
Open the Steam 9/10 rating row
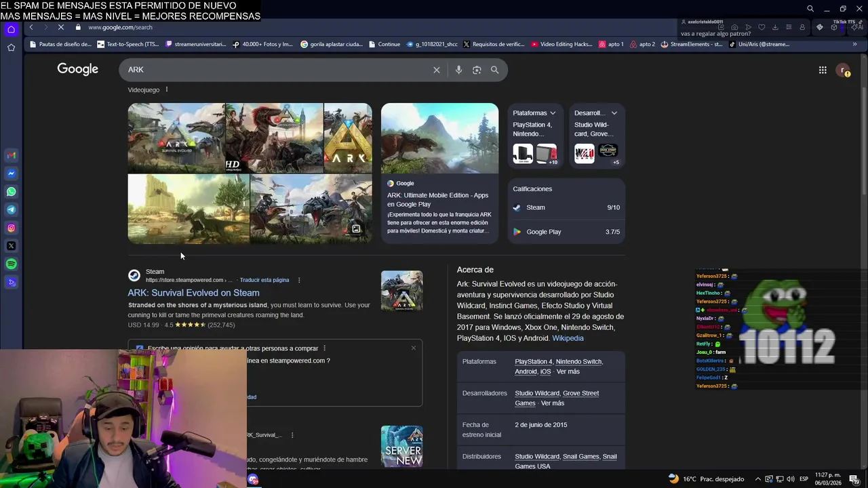(566, 207)
